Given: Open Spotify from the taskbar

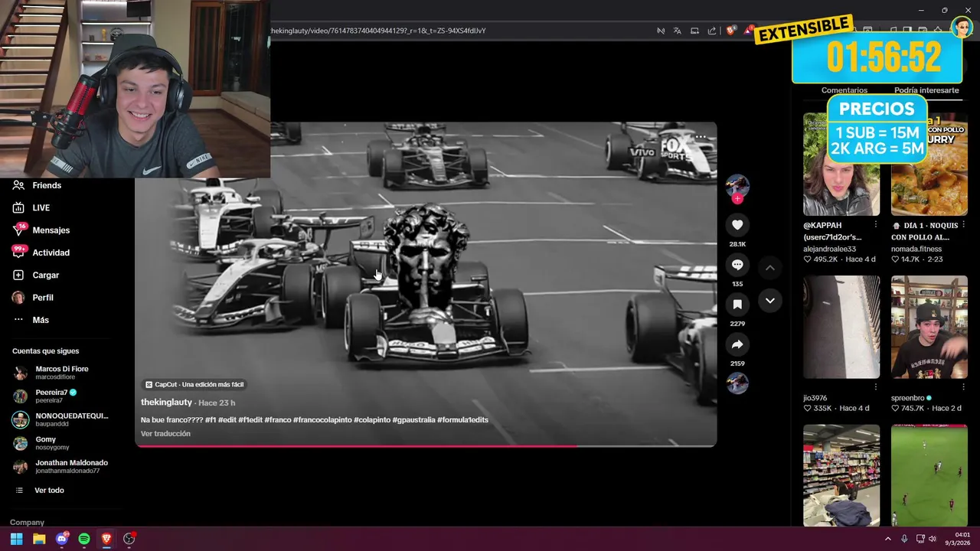Looking at the screenshot, I should [84, 539].
